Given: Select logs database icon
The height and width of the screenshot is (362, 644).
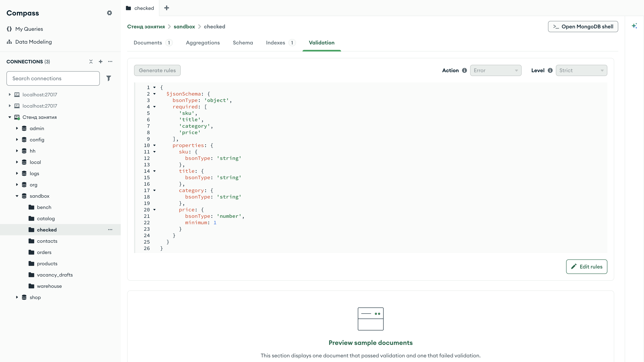Looking at the screenshot, I should [24, 173].
